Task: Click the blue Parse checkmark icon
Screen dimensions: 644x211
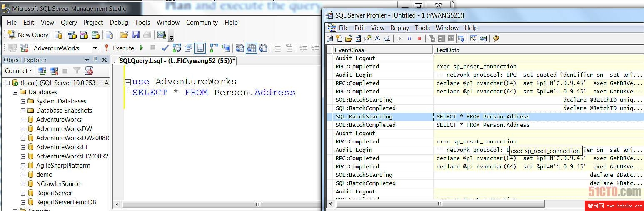Action: pos(165,48)
